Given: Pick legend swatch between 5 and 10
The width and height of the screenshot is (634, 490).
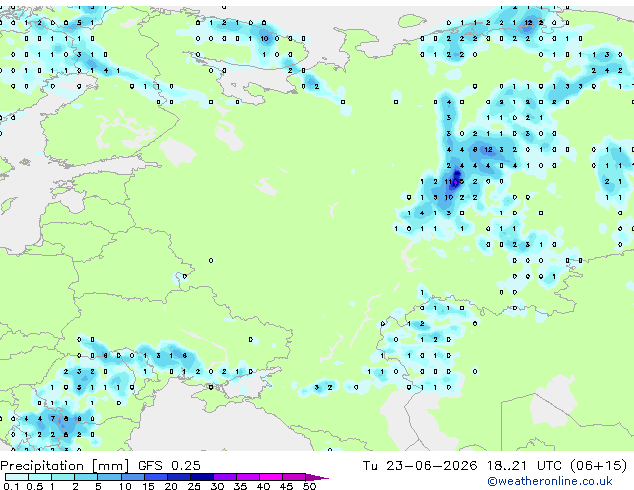Looking at the screenshot, I should [x=109, y=477].
